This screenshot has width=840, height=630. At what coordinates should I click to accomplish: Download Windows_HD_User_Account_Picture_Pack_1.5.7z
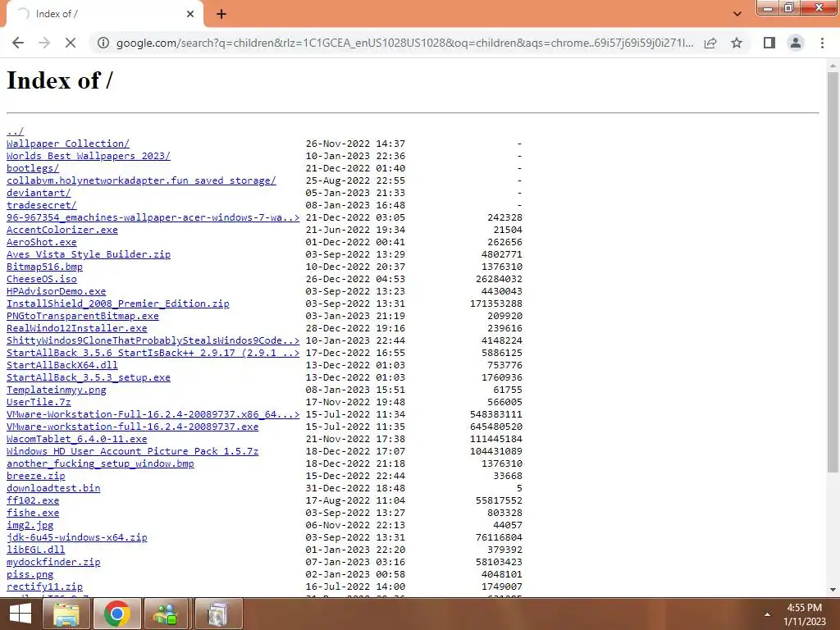coord(132,452)
